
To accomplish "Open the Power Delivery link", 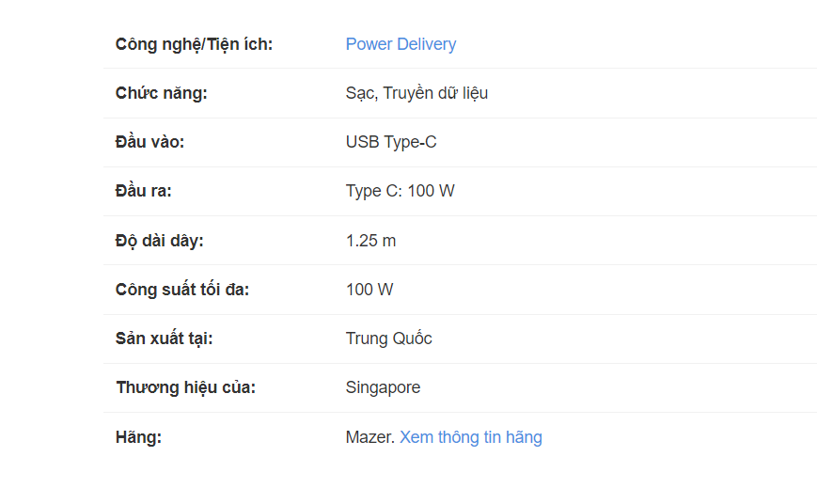I will (401, 44).
